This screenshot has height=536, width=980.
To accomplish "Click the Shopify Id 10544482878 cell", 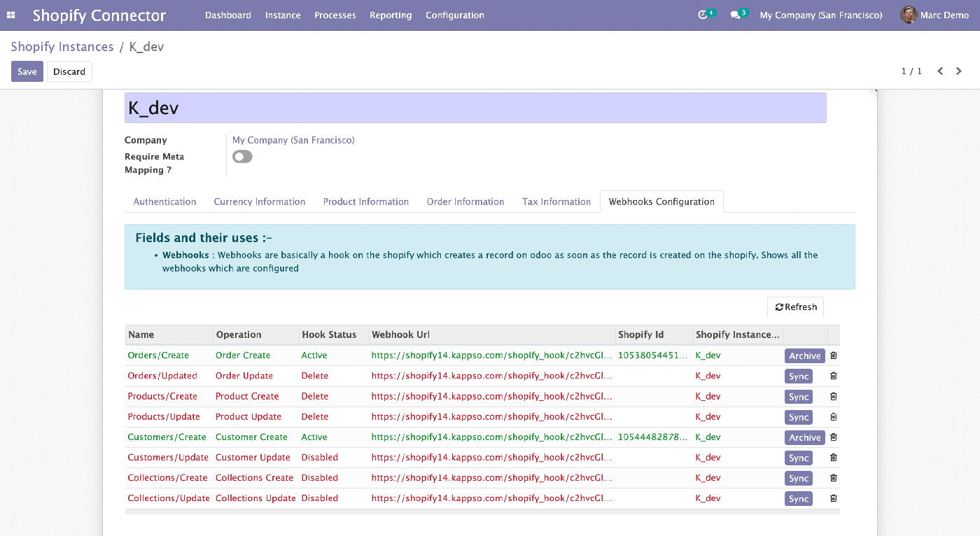I will (653, 437).
